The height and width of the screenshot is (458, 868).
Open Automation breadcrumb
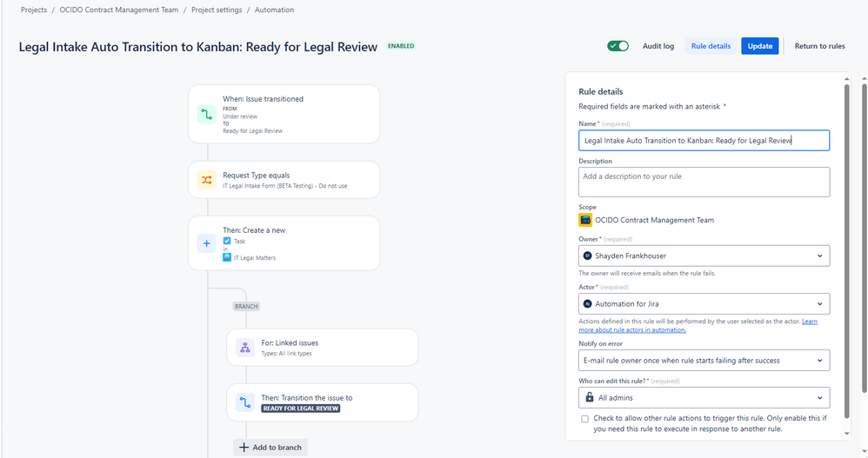(274, 10)
